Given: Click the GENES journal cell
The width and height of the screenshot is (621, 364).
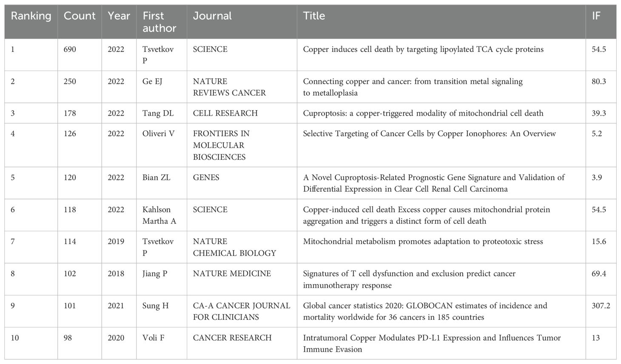Looking at the screenshot, I should click(x=206, y=177).
